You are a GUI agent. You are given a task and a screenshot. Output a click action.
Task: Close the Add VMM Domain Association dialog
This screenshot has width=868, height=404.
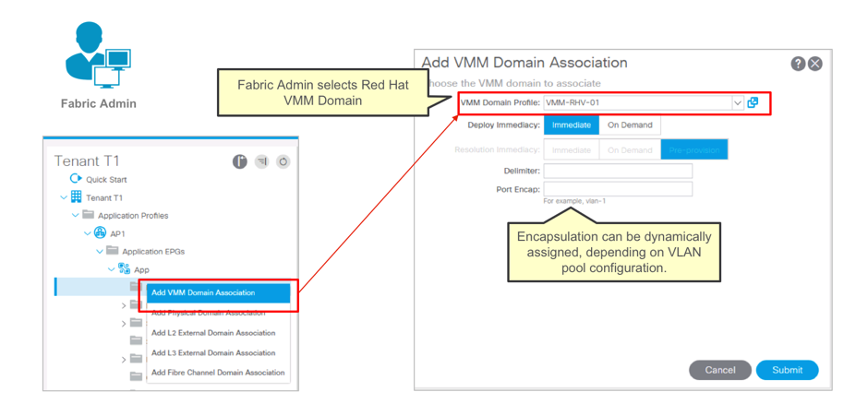pyautogui.click(x=815, y=64)
